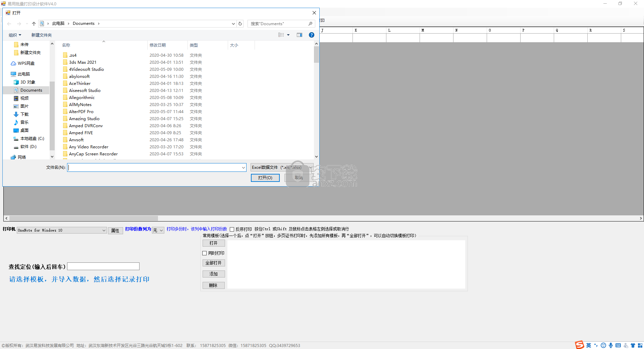Click the Sogou input method tray icon

click(x=579, y=345)
